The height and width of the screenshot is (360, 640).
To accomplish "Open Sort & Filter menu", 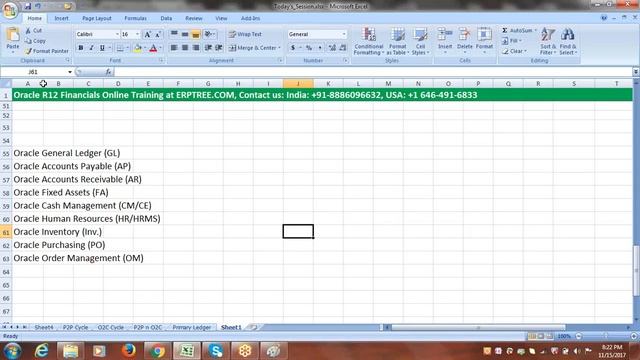I will 548,41.
